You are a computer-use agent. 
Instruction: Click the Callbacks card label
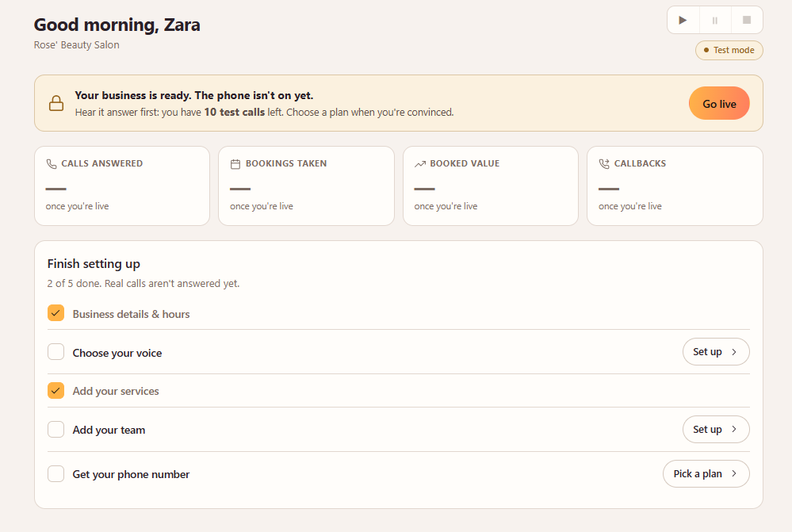tap(640, 163)
